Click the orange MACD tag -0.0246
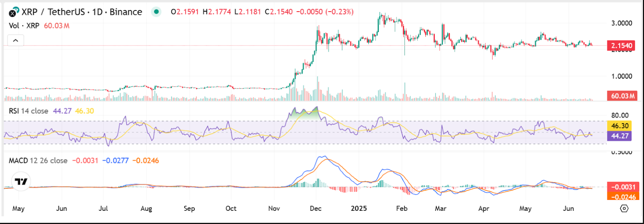Image resolution: width=644 pixels, height=224 pixels. point(623,197)
